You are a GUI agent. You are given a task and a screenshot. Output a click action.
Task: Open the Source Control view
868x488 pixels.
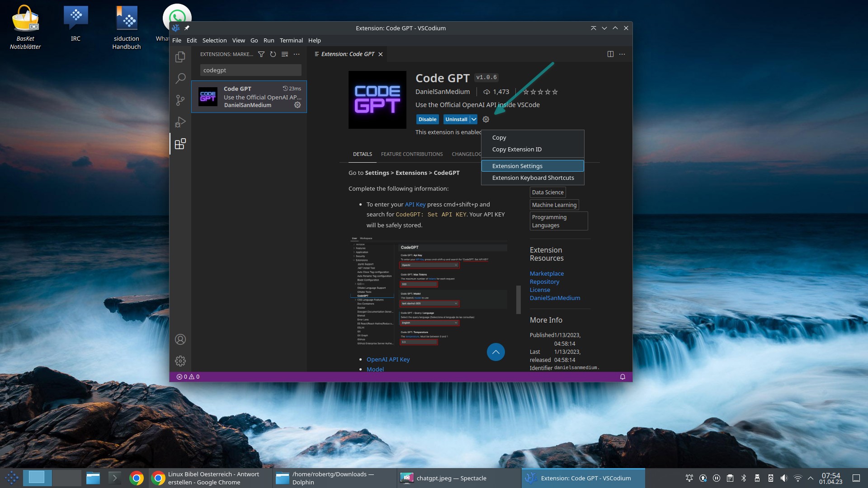click(180, 100)
